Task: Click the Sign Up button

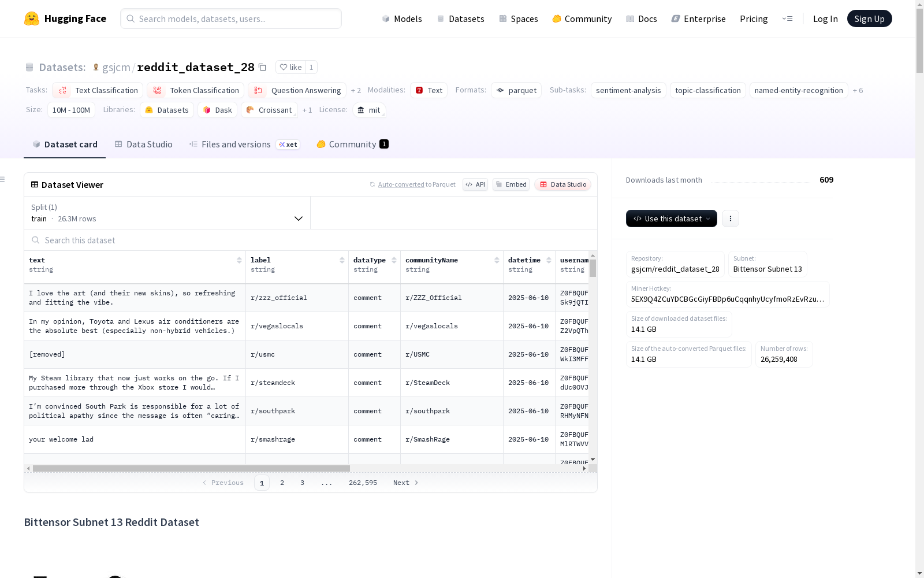Action: [x=869, y=18]
